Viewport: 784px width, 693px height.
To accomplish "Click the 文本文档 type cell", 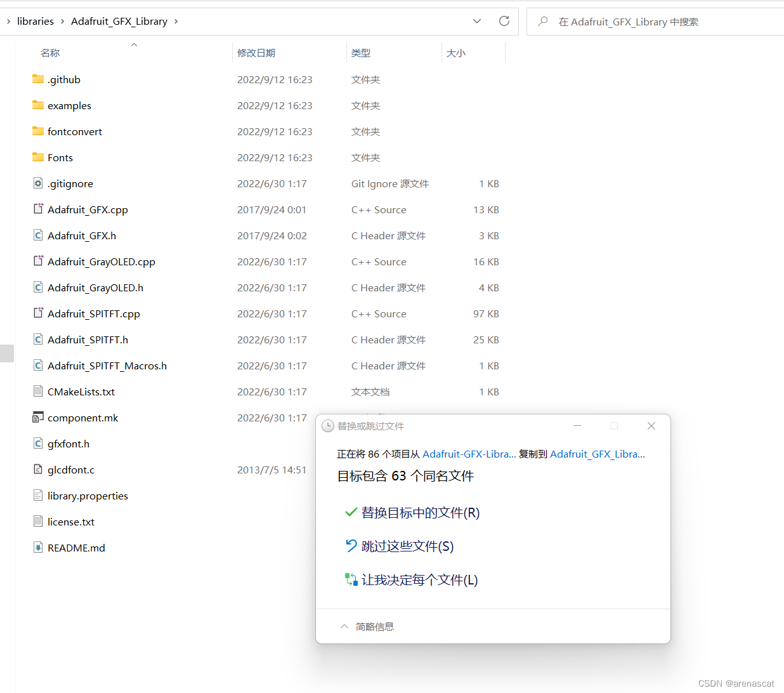I will click(x=370, y=392).
